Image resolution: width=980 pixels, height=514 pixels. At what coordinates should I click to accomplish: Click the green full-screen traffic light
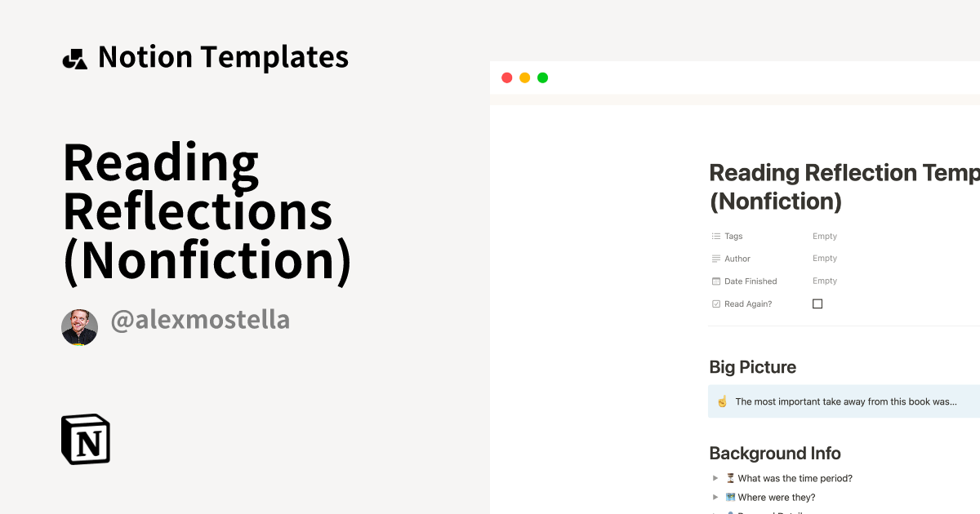point(541,78)
